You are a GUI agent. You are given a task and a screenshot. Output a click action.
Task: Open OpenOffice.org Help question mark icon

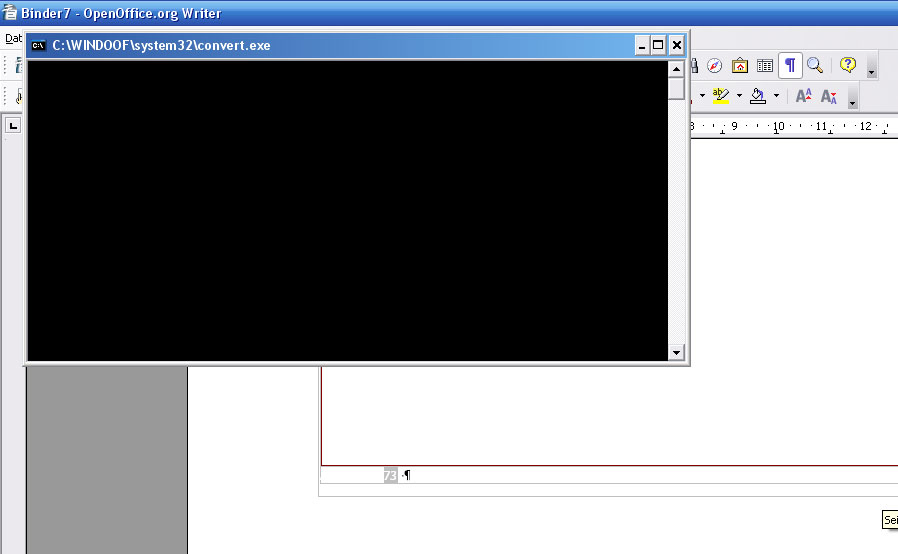coord(848,66)
